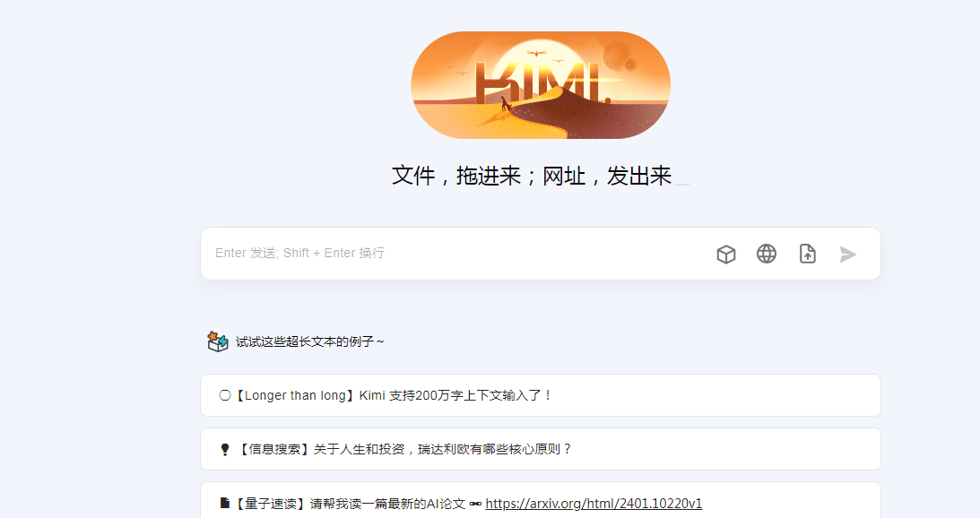Open the Longer than long example card
The width and height of the screenshot is (980, 518).
click(x=540, y=395)
